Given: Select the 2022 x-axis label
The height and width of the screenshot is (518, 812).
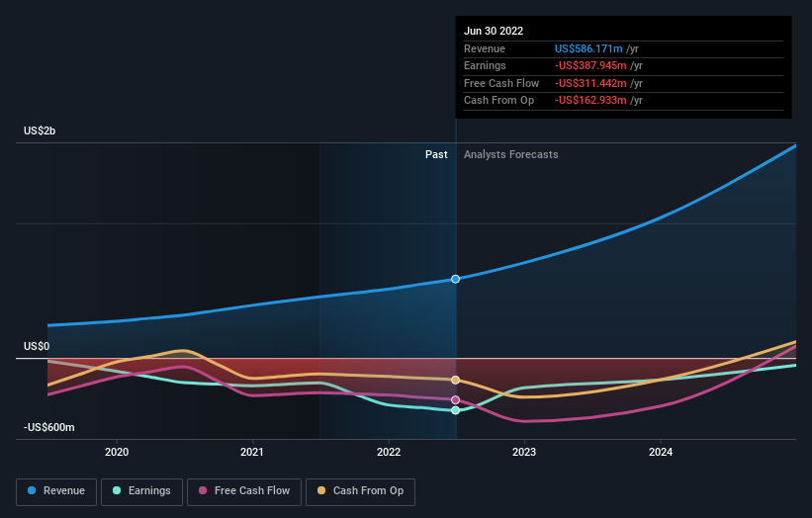Looking at the screenshot, I should point(389,452).
